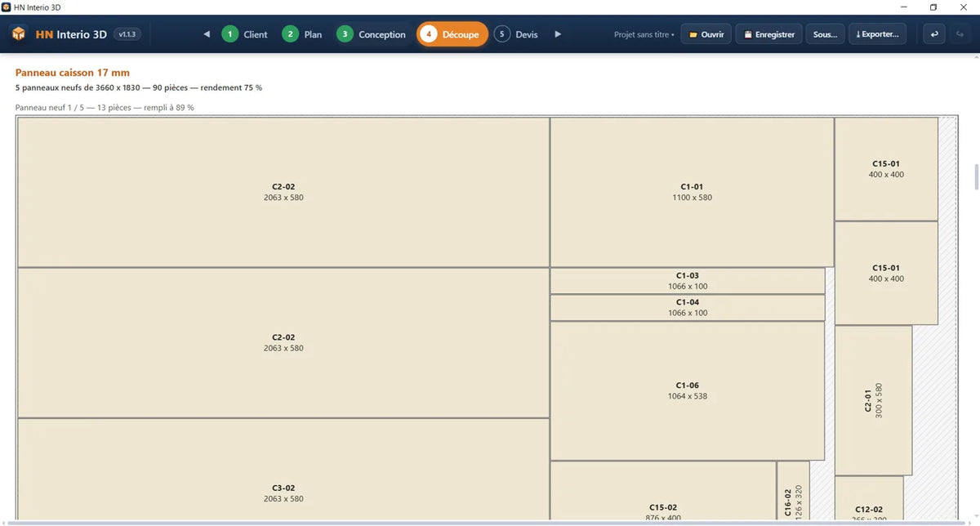Close the HN Interio 3D window

click(964, 7)
